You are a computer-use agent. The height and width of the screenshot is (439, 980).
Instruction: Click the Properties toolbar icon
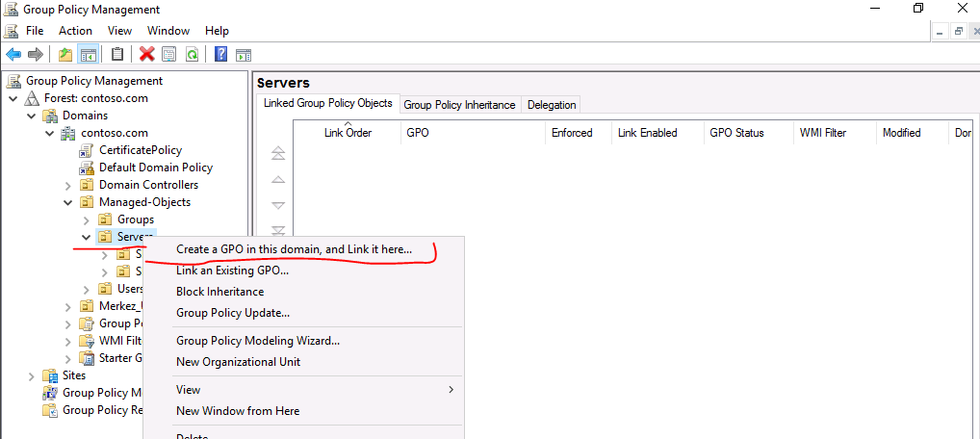(168, 55)
